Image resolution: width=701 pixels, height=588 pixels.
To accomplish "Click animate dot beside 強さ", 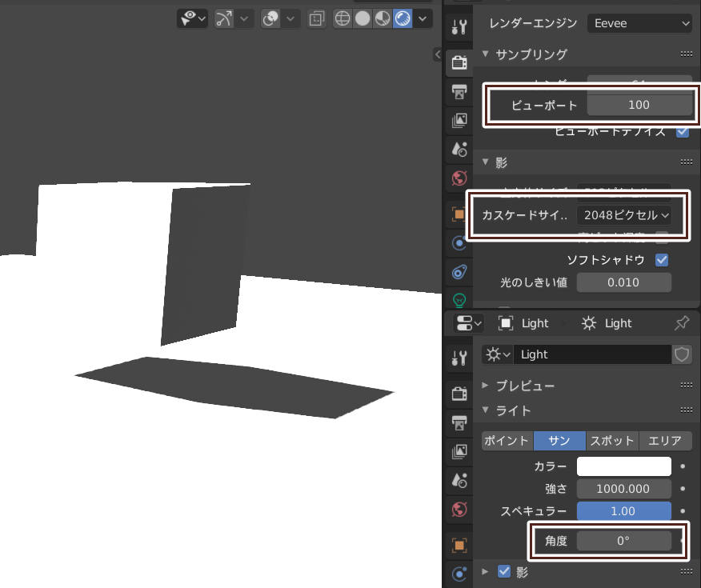I will (683, 488).
